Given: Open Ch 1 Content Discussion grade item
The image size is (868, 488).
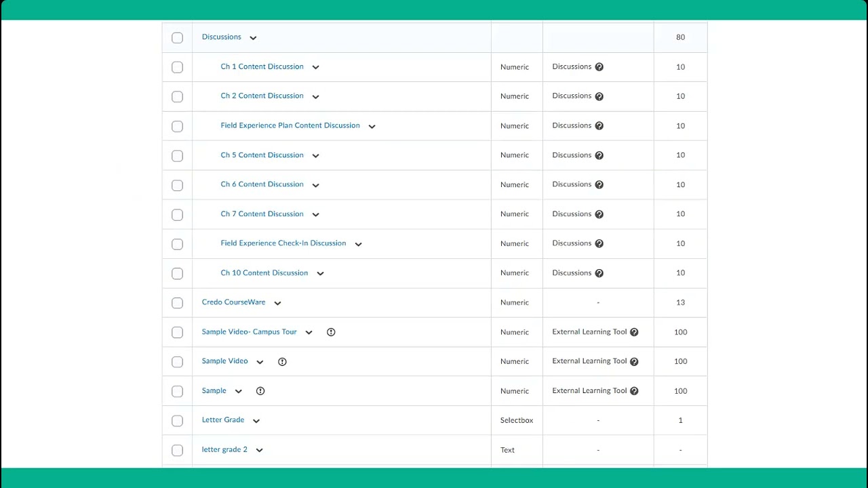Looking at the screenshot, I should (262, 66).
